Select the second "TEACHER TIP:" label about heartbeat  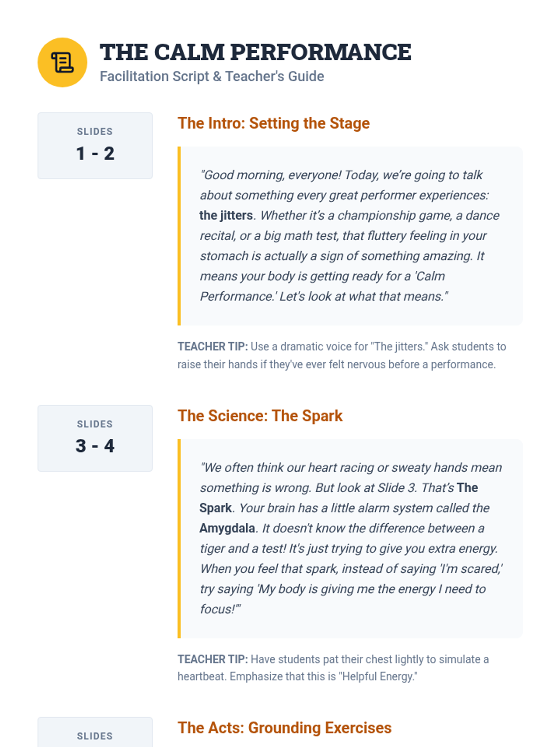(213, 659)
